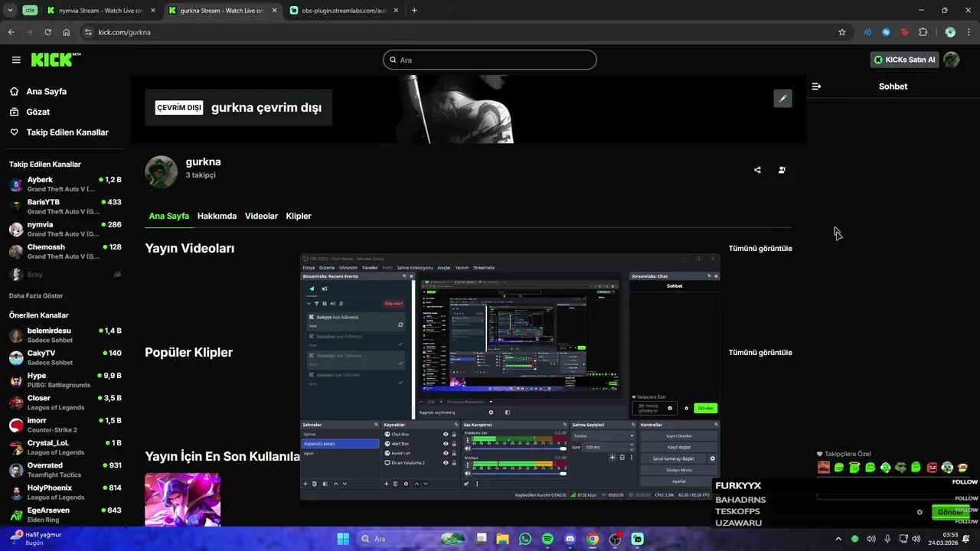Image resolution: width=980 pixels, height=551 pixels.
Task: Click the channel banner edit pencil icon
Action: (782, 99)
